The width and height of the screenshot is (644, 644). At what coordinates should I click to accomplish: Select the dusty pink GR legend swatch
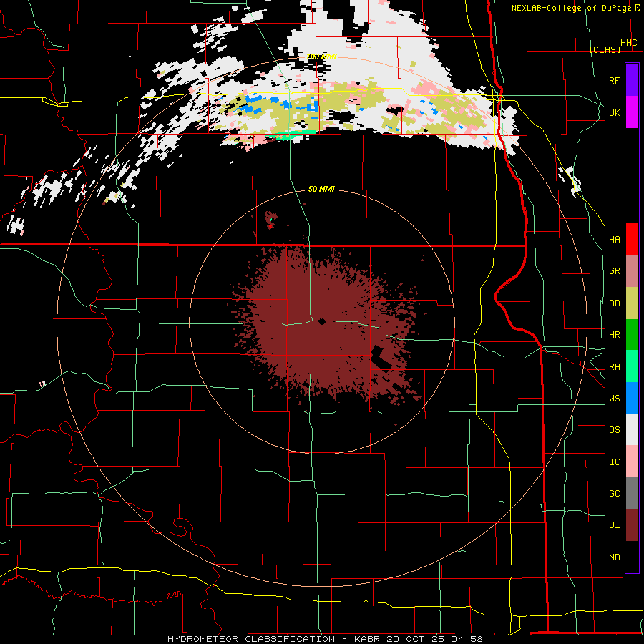click(x=632, y=271)
